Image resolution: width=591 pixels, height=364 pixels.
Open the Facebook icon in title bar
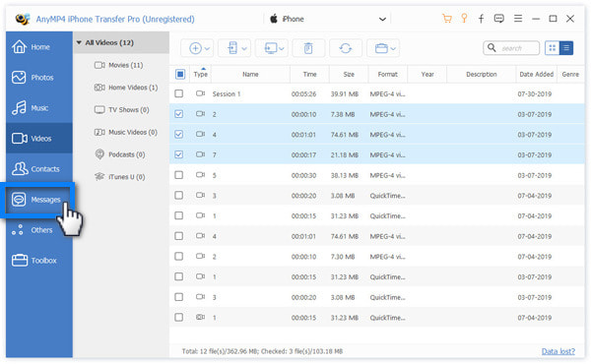pos(481,19)
